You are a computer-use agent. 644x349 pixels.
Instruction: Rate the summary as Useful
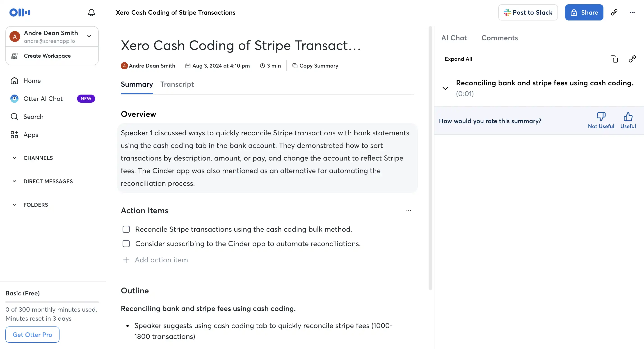[x=628, y=120]
